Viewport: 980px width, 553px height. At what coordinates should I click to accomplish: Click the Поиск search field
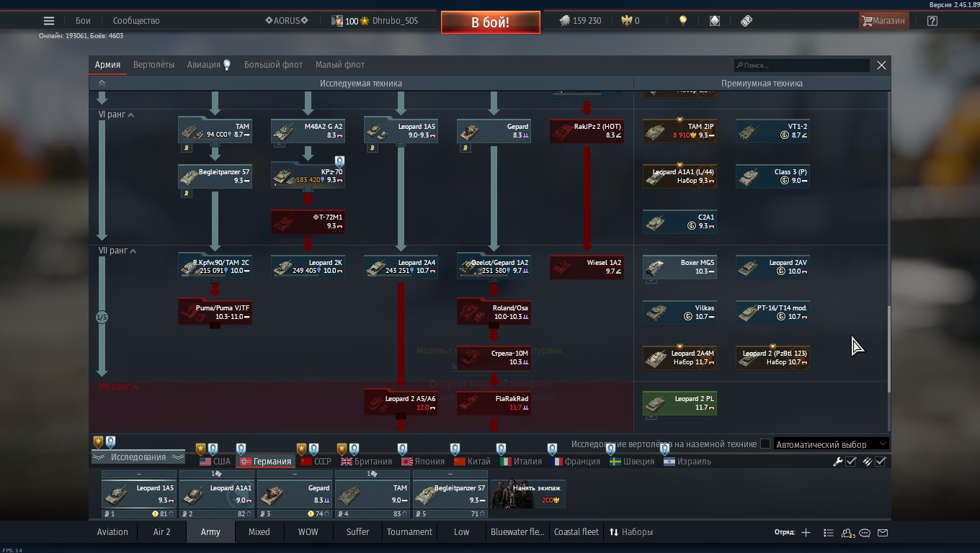(801, 66)
